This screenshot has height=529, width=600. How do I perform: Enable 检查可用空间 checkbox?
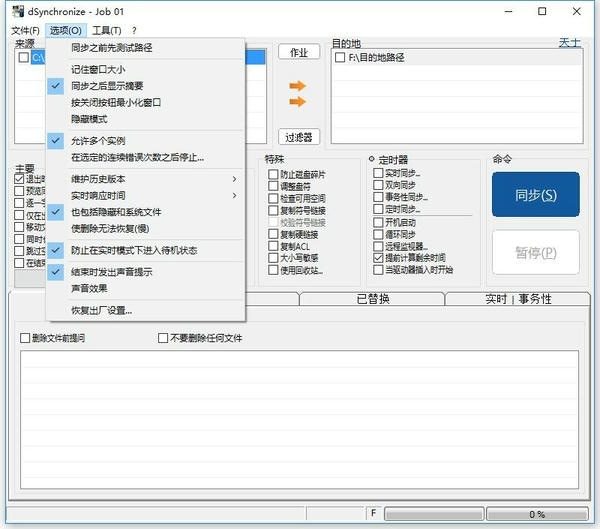click(x=273, y=198)
